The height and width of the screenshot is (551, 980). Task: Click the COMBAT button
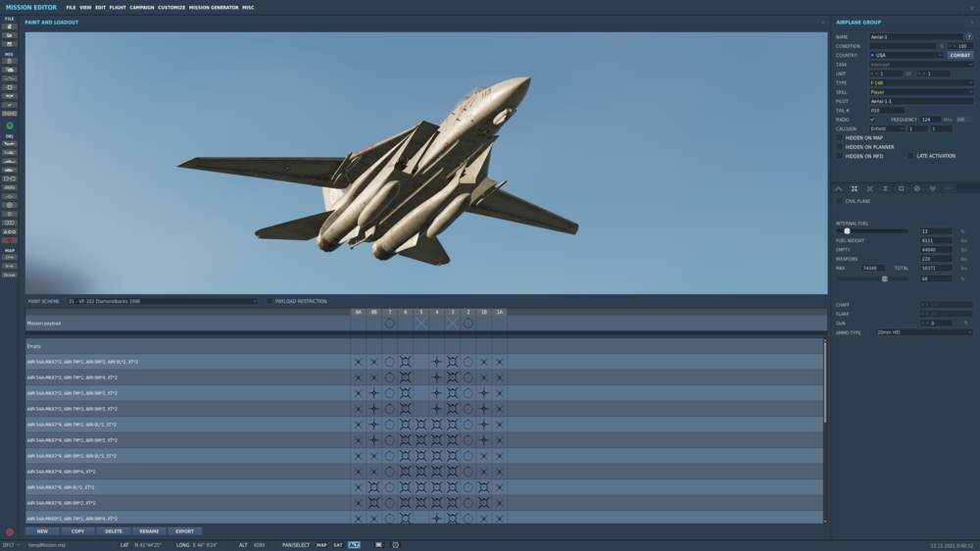coord(960,55)
